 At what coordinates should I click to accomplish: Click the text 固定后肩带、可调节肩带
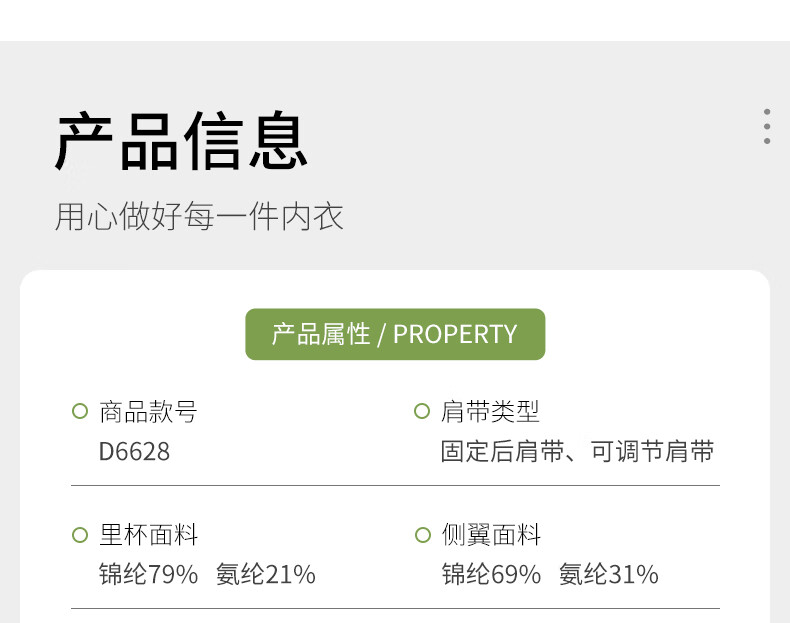[x=577, y=451]
